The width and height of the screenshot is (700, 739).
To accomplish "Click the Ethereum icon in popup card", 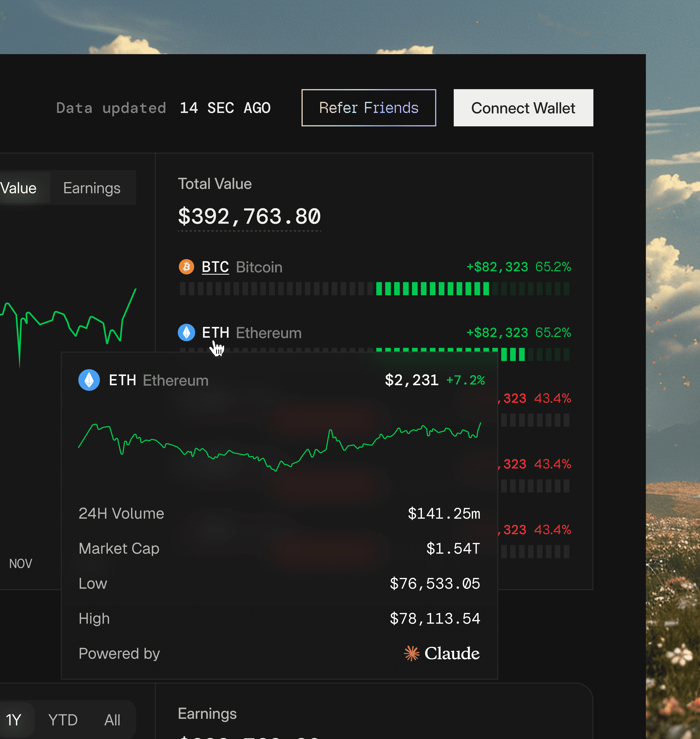I will point(89,380).
